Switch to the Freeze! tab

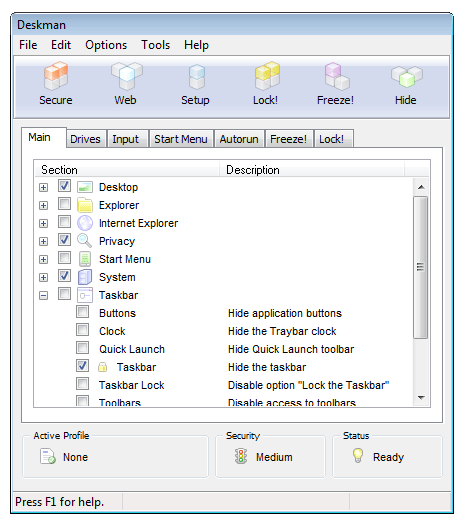pos(289,139)
